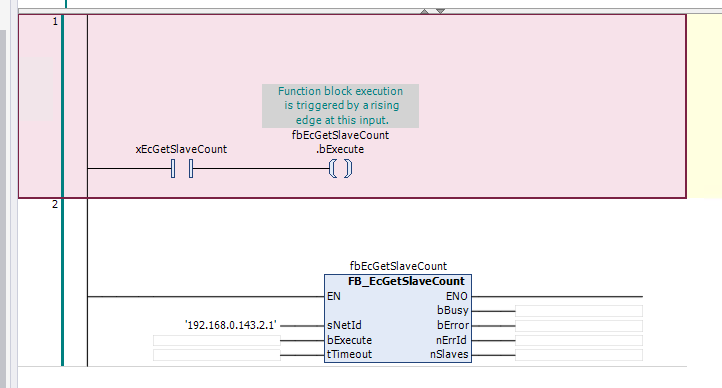Image resolution: width=722 pixels, height=388 pixels.
Task: Click the xEcGetSlaveCount variable label
Action: pyautogui.click(x=181, y=149)
